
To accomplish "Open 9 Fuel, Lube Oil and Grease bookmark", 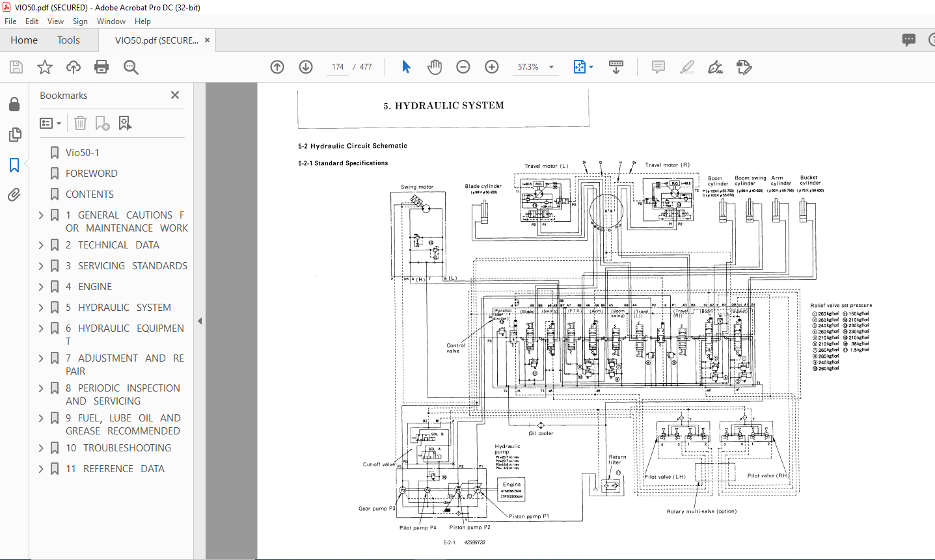I will [123, 425].
